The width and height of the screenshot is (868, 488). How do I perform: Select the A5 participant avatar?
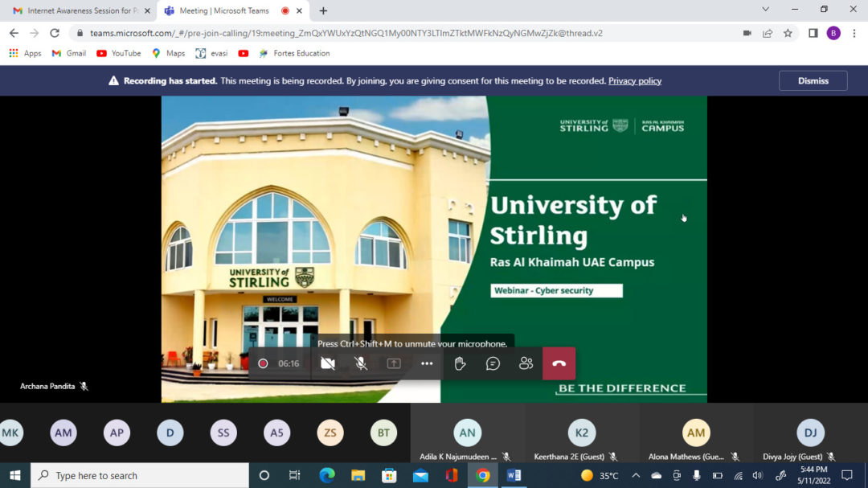click(276, 433)
